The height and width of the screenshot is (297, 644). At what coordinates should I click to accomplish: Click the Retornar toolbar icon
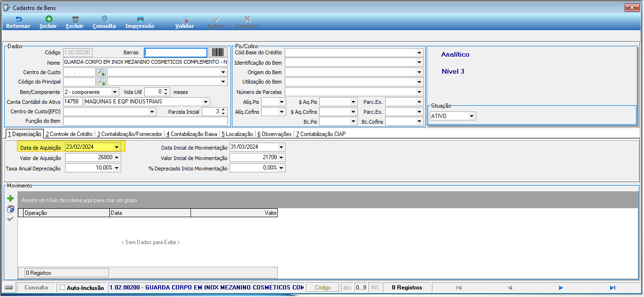coord(18,19)
